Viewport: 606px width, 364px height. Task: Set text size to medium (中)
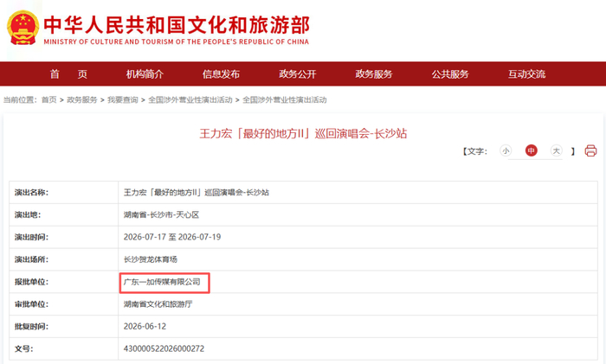point(531,150)
